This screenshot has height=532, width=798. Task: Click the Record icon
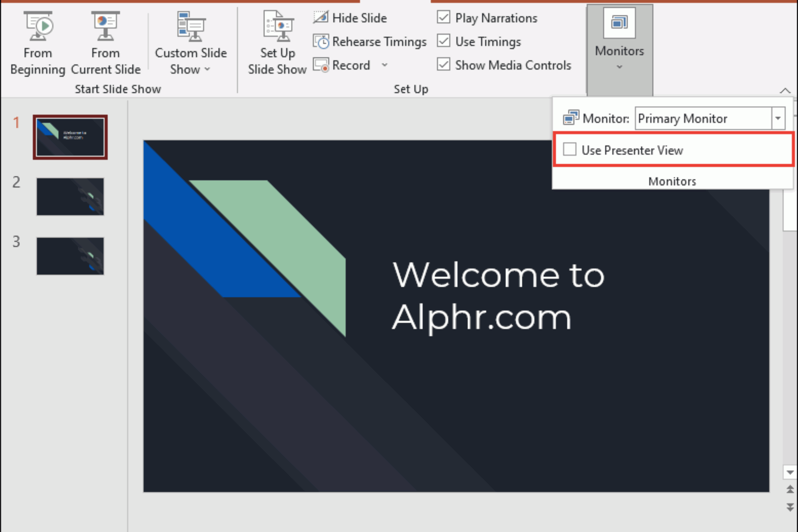click(321, 65)
